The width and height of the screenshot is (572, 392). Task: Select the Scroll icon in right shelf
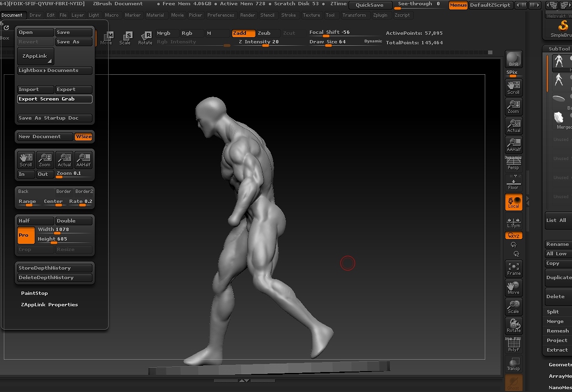513,87
